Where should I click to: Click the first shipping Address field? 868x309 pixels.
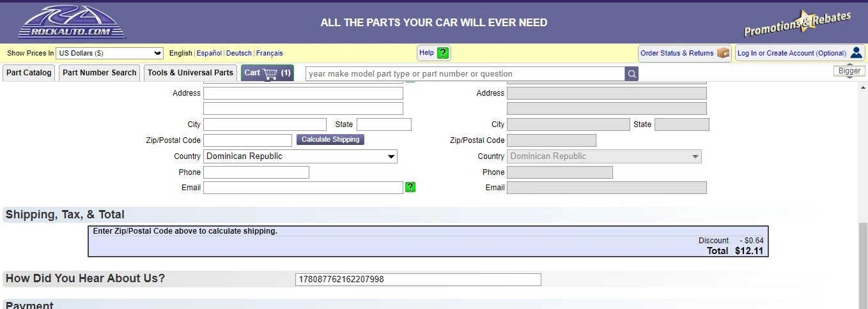tap(303, 93)
